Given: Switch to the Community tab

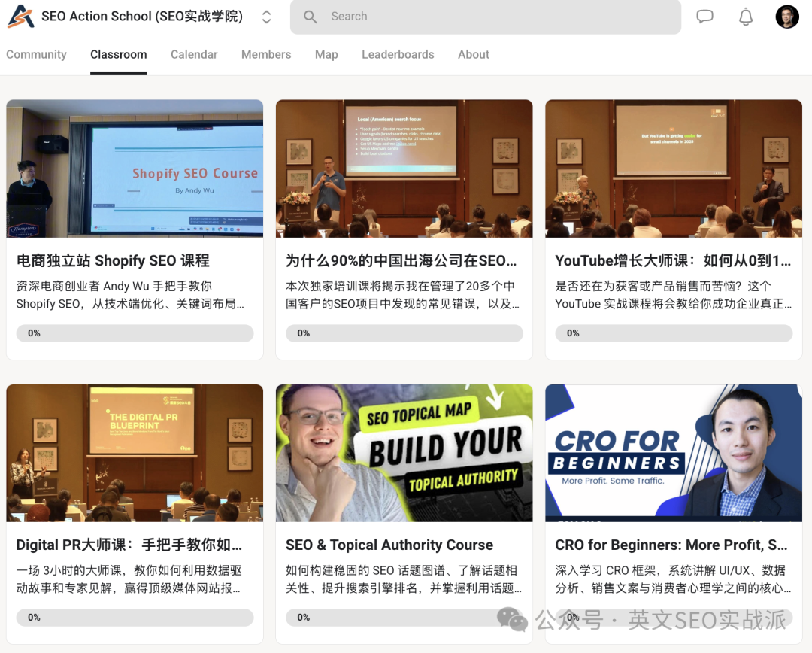Looking at the screenshot, I should [x=36, y=54].
